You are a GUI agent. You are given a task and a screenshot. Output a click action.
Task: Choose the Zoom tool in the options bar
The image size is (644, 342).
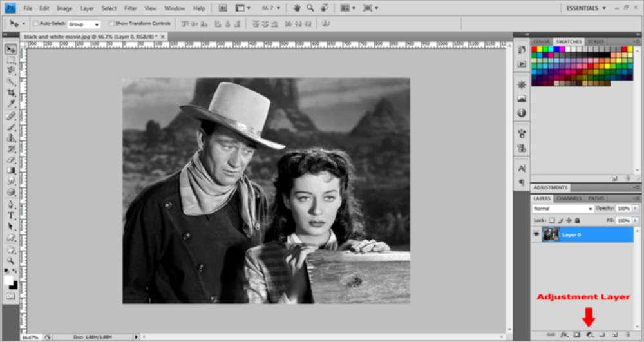310,8
